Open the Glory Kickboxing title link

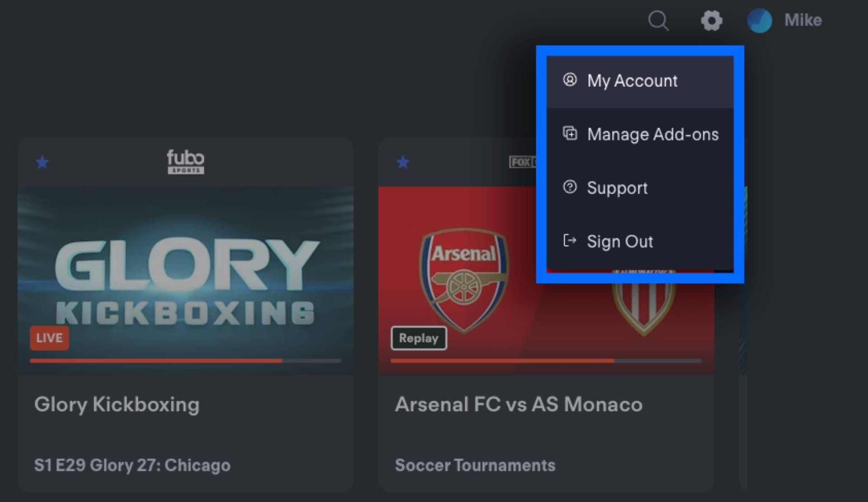pyautogui.click(x=117, y=404)
